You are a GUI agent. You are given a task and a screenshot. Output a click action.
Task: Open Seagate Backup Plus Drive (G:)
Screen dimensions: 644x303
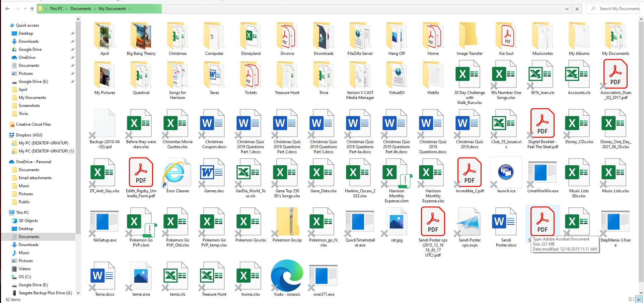(45, 293)
